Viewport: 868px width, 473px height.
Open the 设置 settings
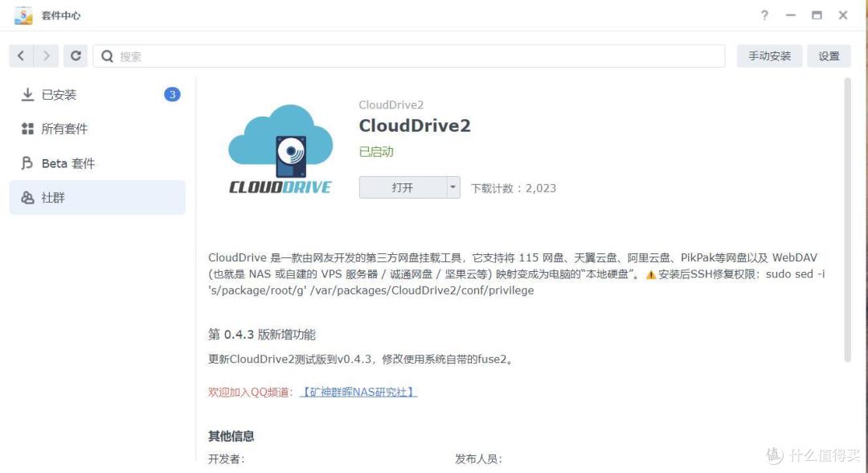pyautogui.click(x=829, y=56)
